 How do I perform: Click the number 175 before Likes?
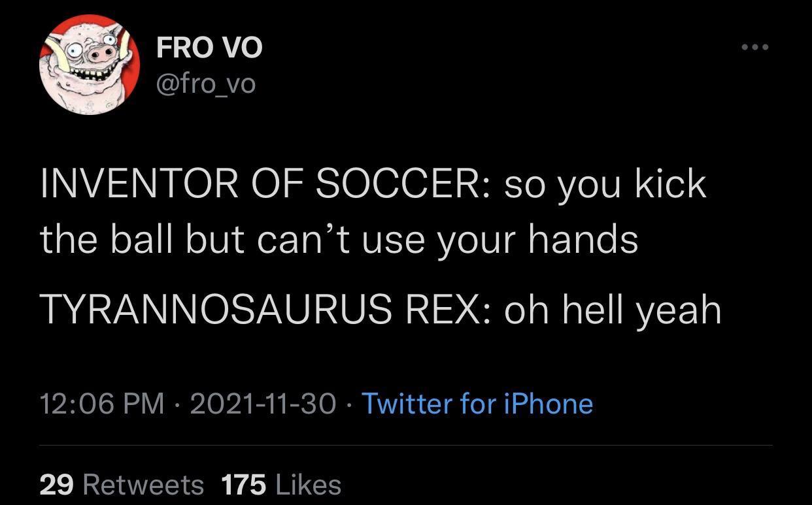244,485
